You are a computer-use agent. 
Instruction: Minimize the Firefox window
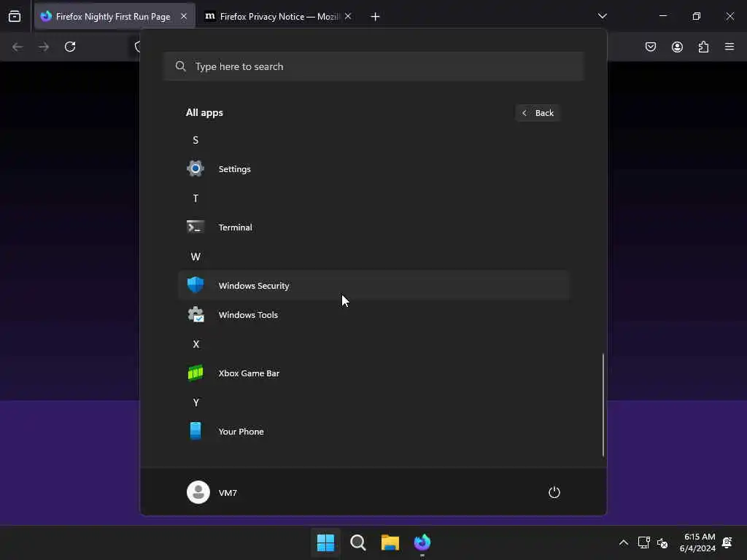(662, 16)
